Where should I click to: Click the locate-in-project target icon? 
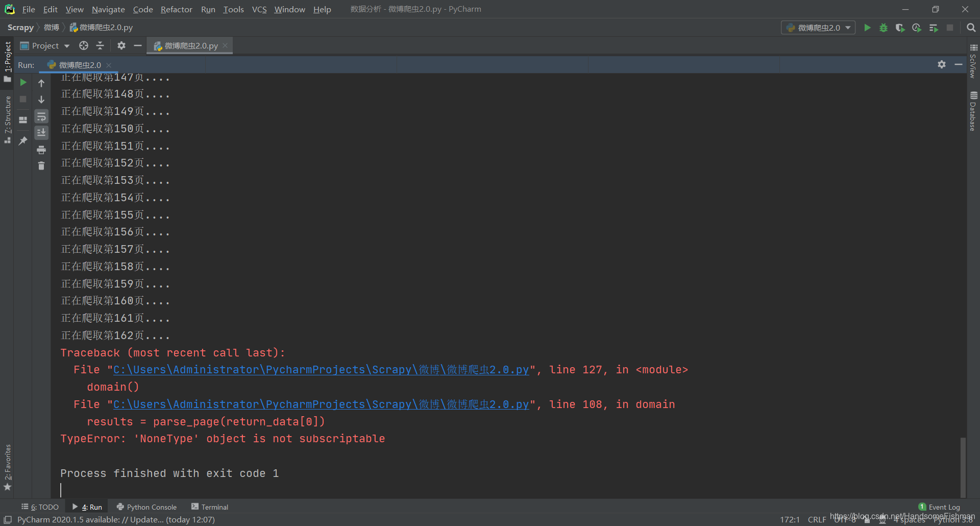84,45
